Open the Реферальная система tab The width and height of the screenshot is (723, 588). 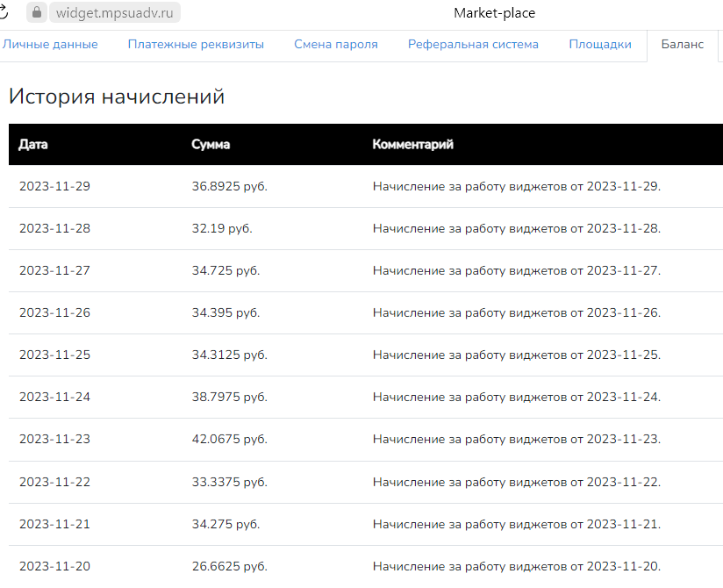[x=473, y=45]
